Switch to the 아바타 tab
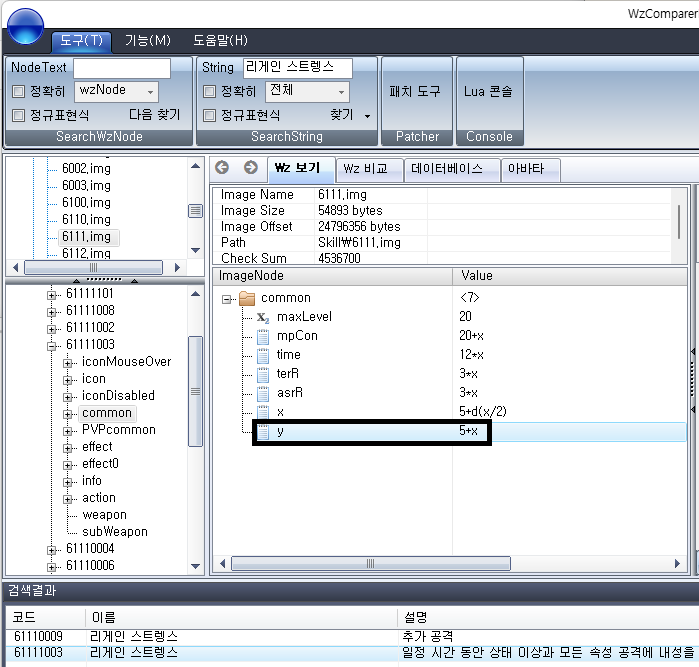 coord(530,170)
